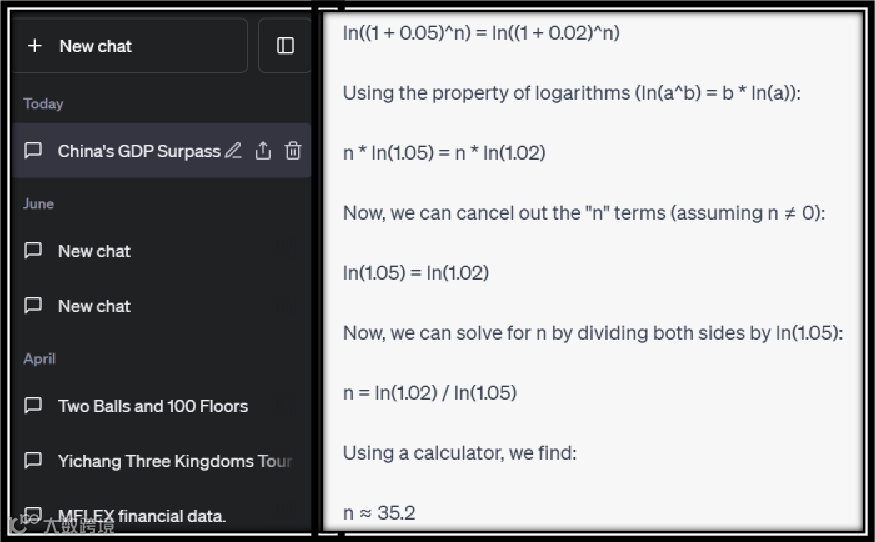Click the April section heading
The image size is (875, 542).
40,358
